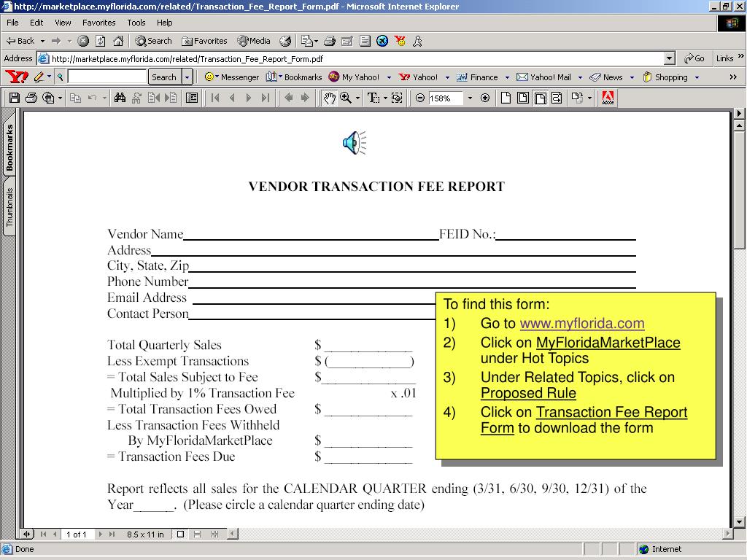Click the Rotate View icon
The image size is (747, 560).
[x=577, y=98]
